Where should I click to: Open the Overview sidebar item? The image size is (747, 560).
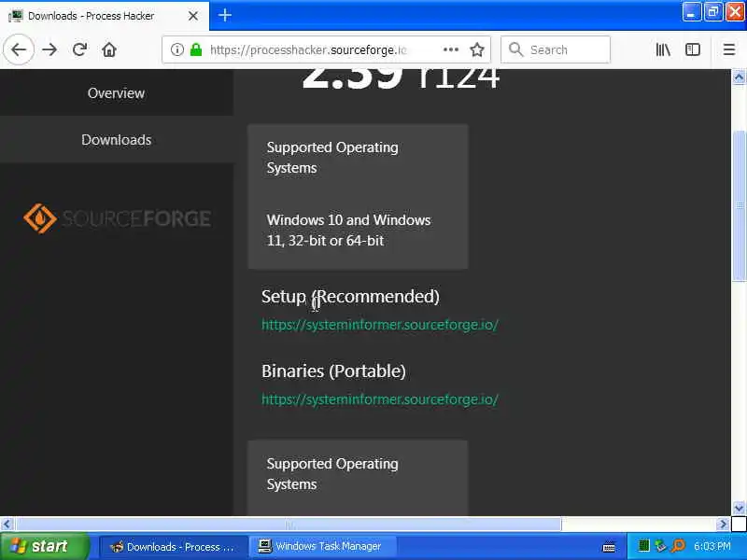[x=116, y=92]
